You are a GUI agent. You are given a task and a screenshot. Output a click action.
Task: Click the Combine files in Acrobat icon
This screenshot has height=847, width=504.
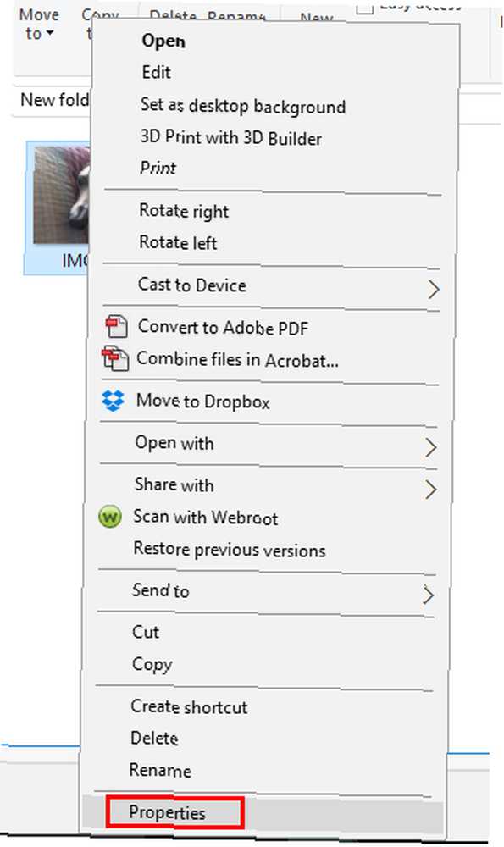tap(115, 359)
